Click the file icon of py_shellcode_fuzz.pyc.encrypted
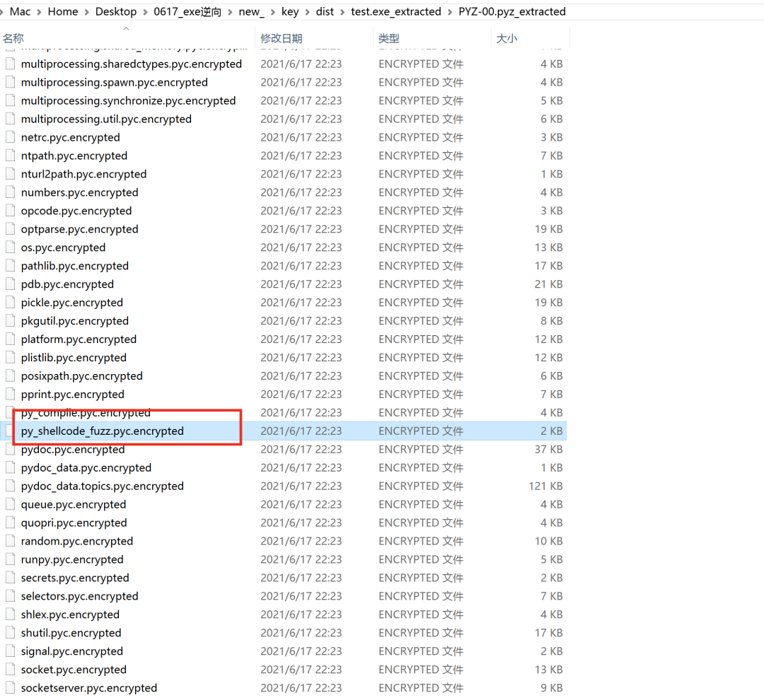The height and width of the screenshot is (700, 764). [10, 431]
